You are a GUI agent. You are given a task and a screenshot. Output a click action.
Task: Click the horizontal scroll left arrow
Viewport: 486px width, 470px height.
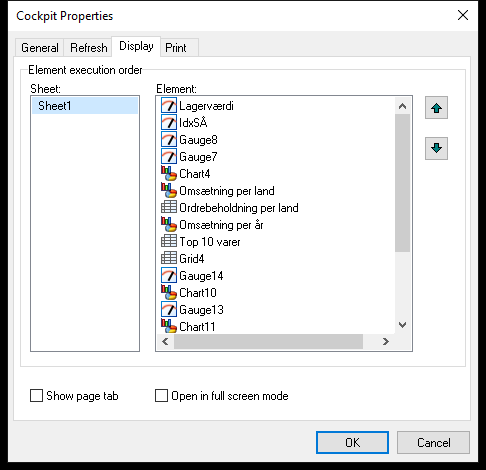165,341
